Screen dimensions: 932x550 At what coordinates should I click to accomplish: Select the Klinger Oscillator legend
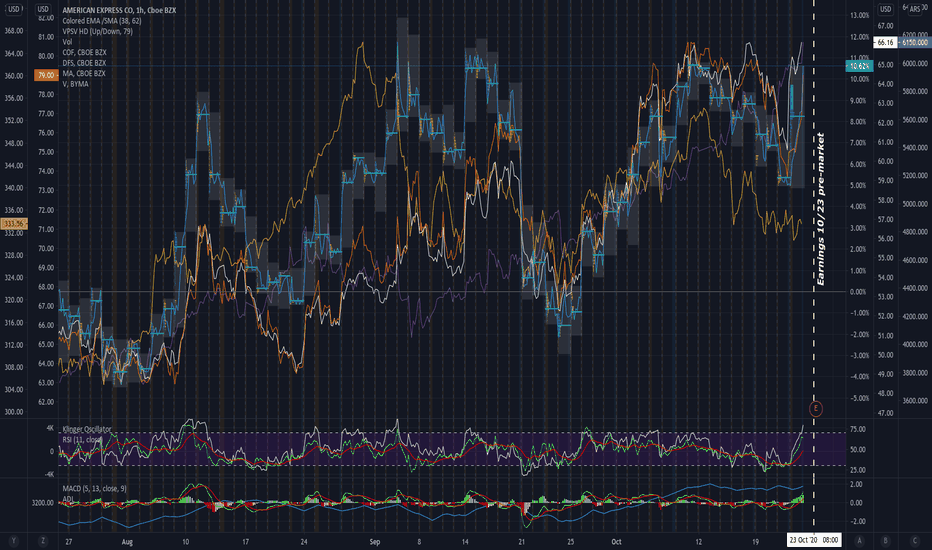tap(87, 429)
